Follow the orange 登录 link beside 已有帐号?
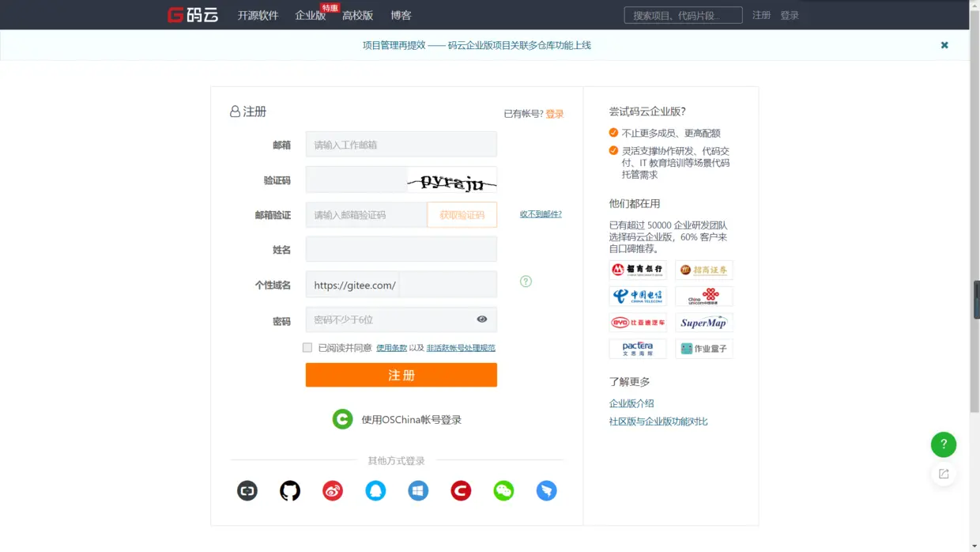The image size is (980, 552). tap(555, 114)
